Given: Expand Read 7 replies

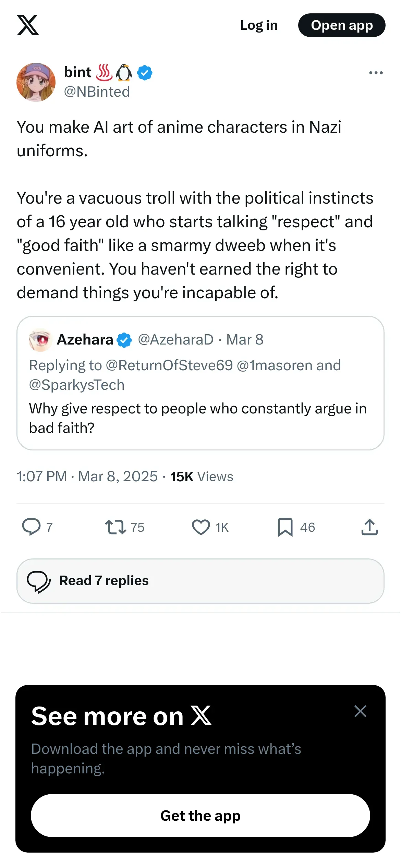Looking at the screenshot, I should 200,581.
